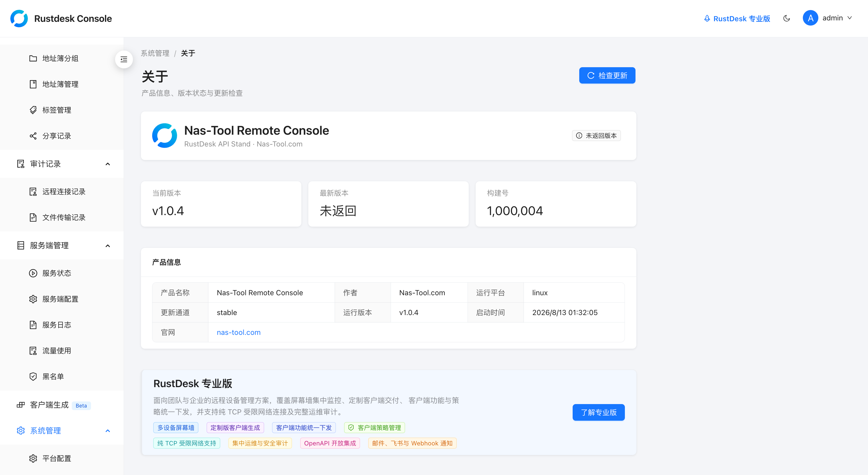Navigate to 远程连接记录
Viewport: 868px width, 475px height.
point(62,192)
